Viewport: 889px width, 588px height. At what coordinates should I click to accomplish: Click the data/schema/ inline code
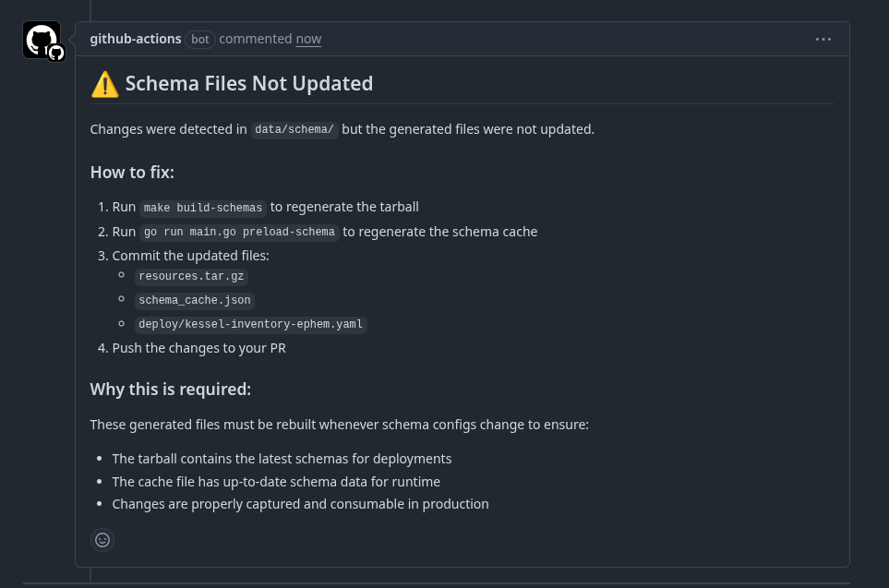pos(294,130)
